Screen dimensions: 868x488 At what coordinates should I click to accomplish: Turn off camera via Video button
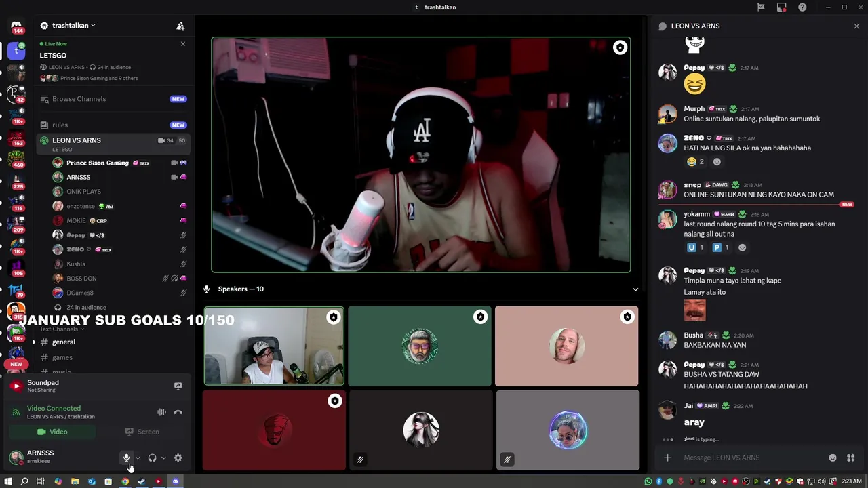point(52,432)
